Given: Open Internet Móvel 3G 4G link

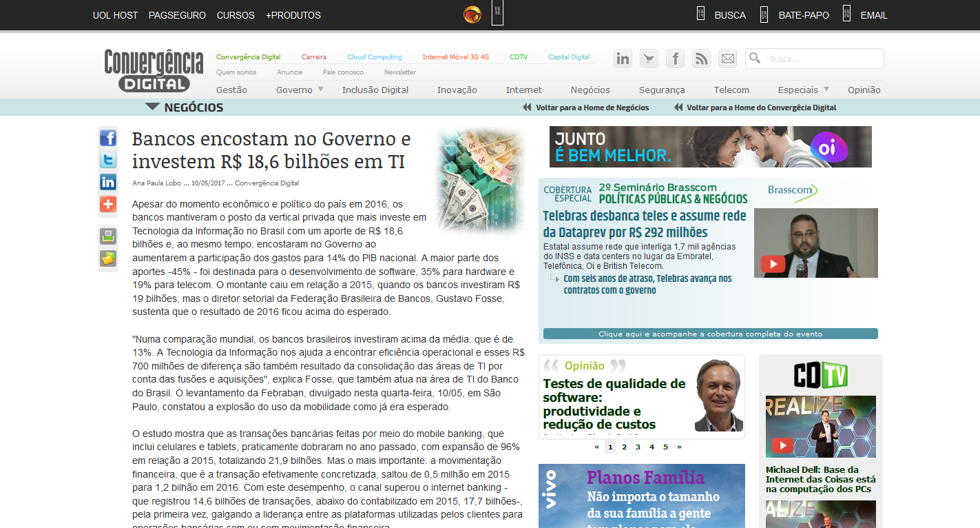Looking at the screenshot, I should click(456, 57).
